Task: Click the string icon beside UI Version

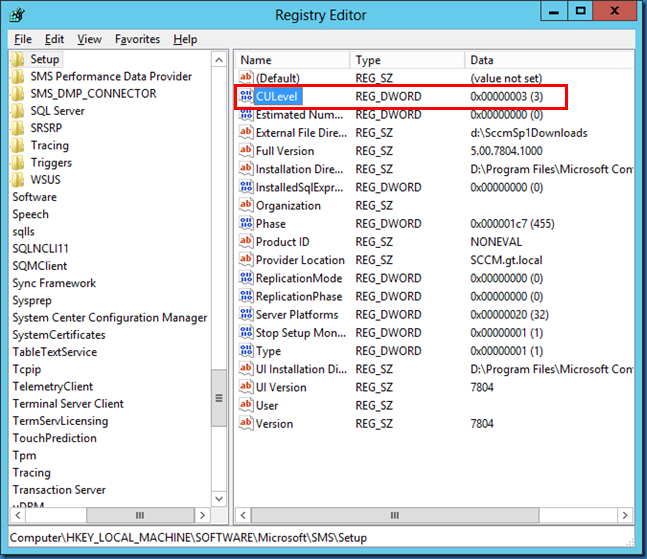Action: click(x=246, y=387)
